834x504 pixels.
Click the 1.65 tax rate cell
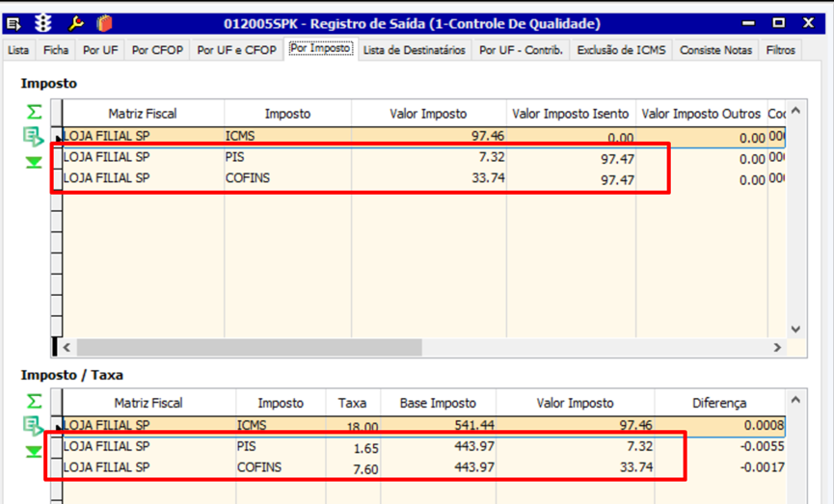(366, 448)
